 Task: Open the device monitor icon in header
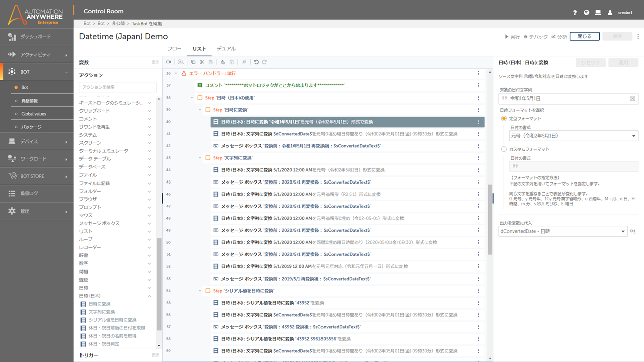pyautogui.click(x=598, y=12)
